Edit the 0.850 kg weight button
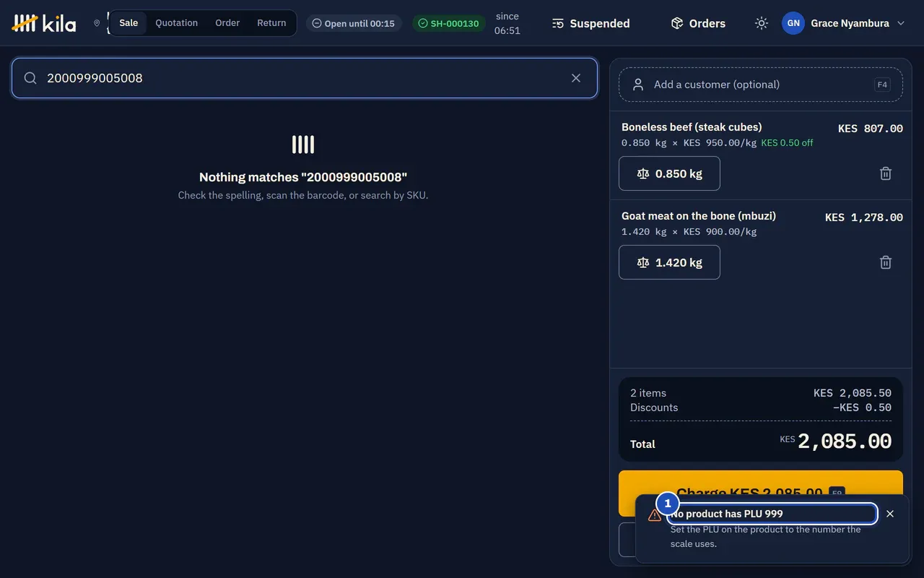924x578 pixels. click(669, 173)
